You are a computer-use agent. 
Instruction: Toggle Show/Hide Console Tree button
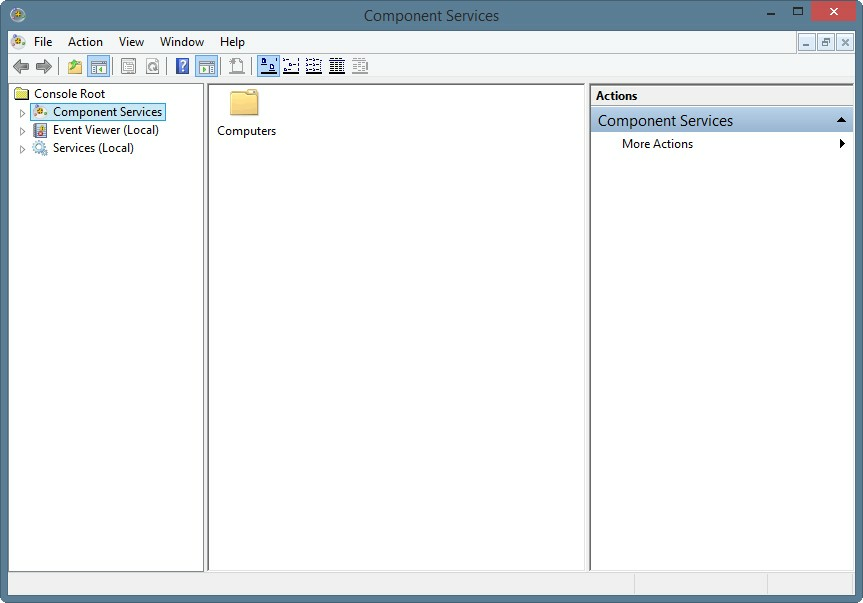click(98, 67)
